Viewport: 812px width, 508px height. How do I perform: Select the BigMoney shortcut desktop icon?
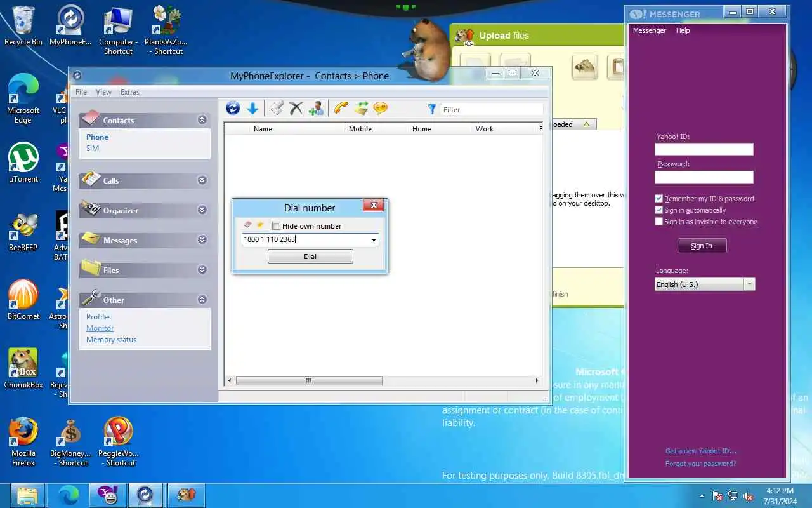pyautogui.click(x=71, y=441)
